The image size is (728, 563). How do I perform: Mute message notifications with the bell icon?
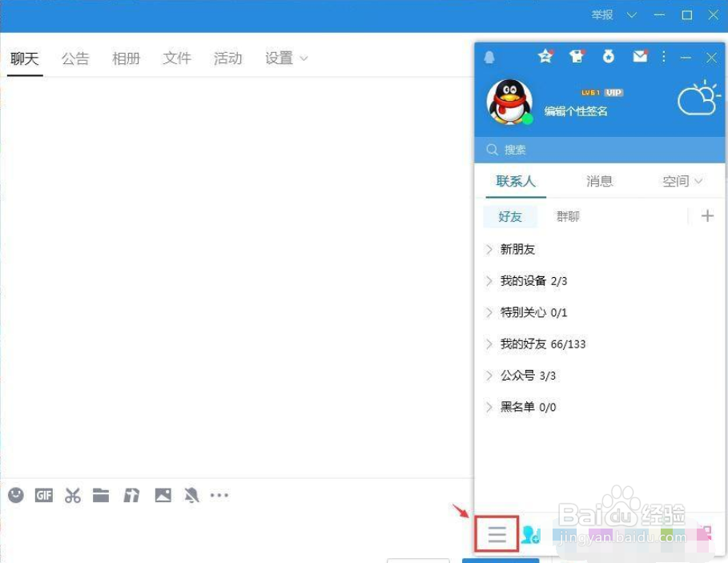[x=191, y=495]
